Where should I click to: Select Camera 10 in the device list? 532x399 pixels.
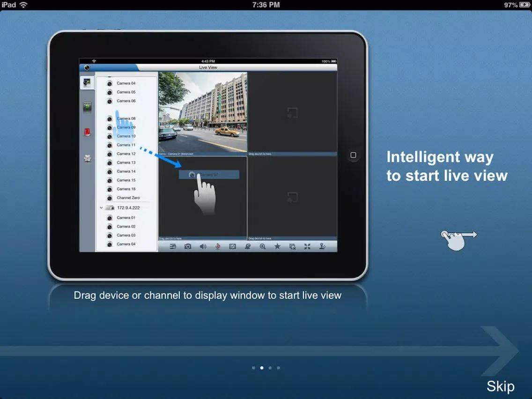point(126,136)
